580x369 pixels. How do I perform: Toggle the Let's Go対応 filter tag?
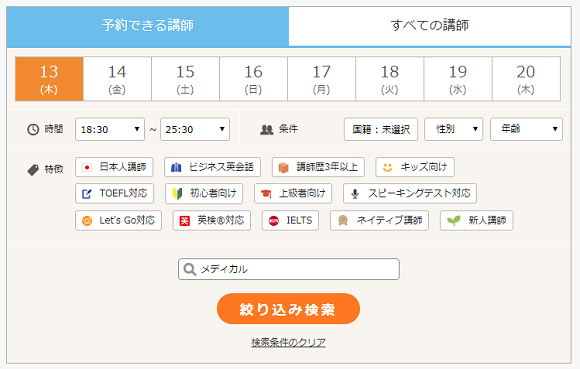click(x=118, y=221)
